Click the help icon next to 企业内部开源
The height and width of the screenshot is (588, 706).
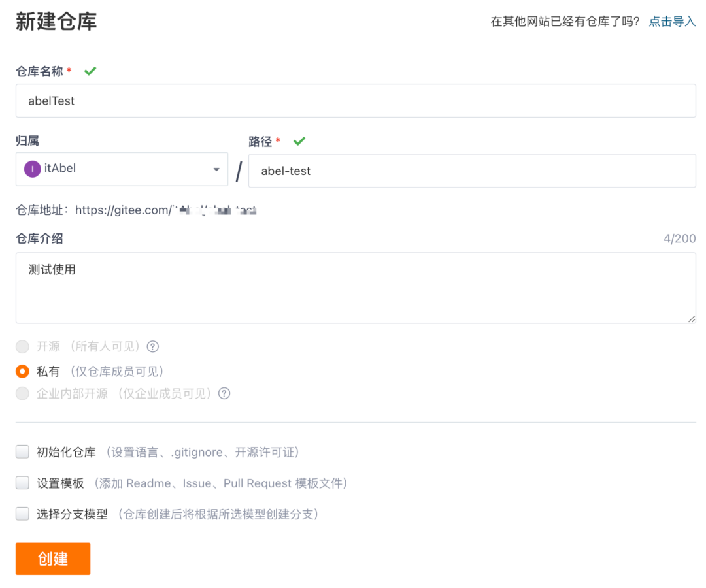coord(224,394)
